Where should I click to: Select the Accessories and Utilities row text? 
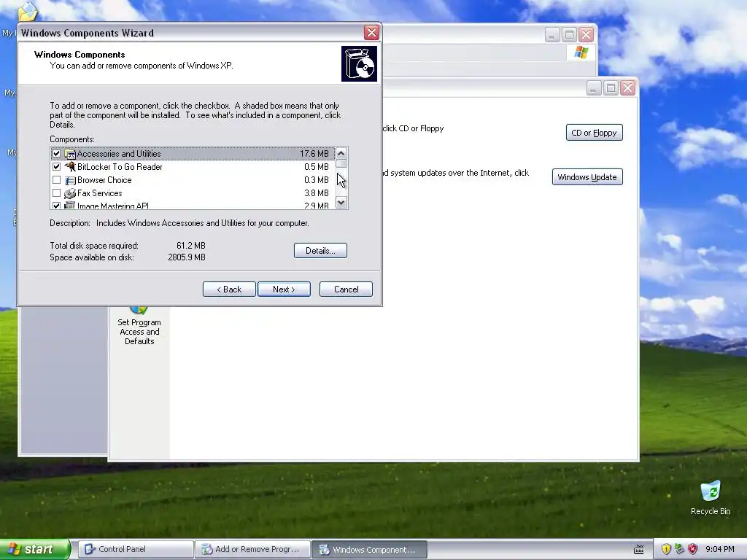pos(119,154)
